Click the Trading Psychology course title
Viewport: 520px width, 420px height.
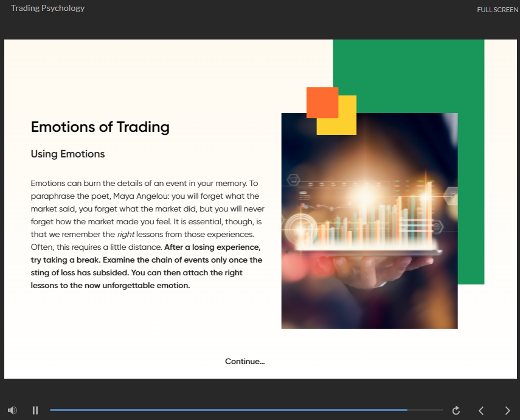pos(48,9)
